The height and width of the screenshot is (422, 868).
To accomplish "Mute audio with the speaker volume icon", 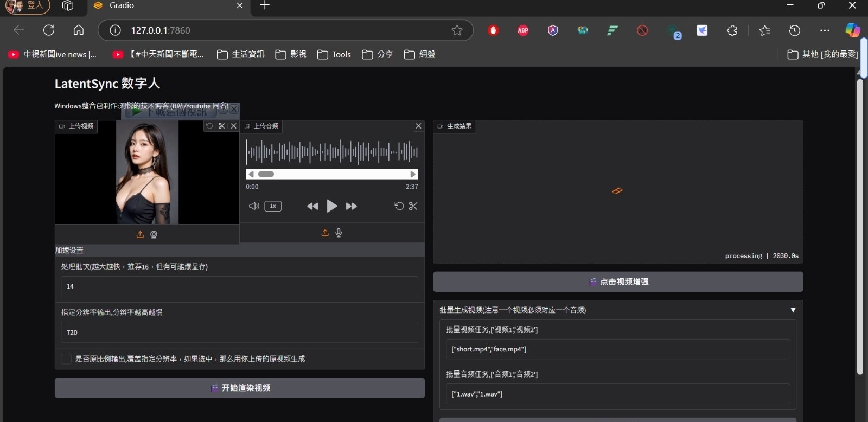I will (253, 206).
